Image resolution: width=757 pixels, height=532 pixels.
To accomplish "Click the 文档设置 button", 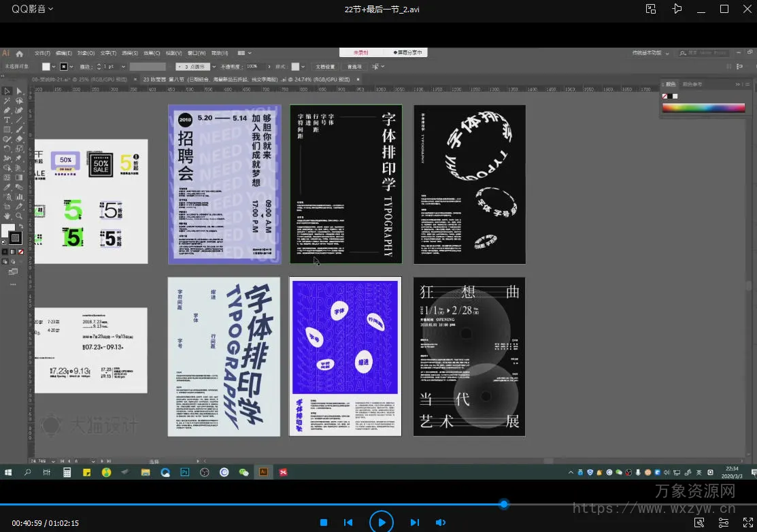I will 325,67.
